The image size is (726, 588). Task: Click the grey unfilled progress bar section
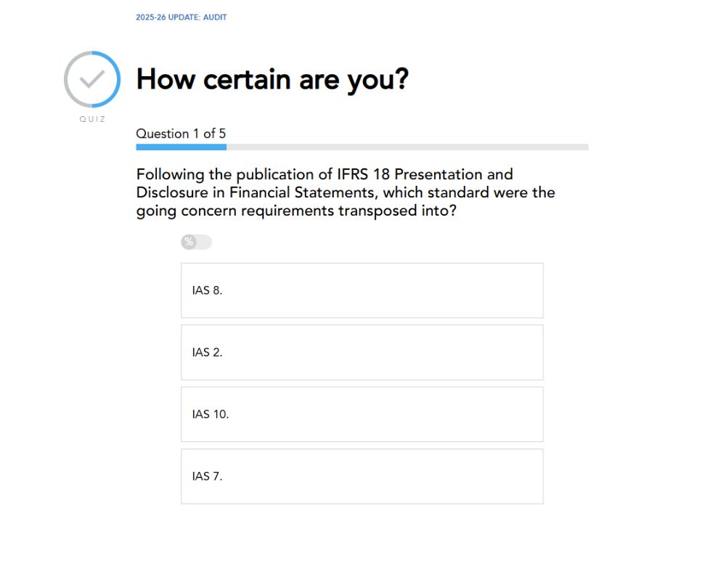[x=407, y=147]
